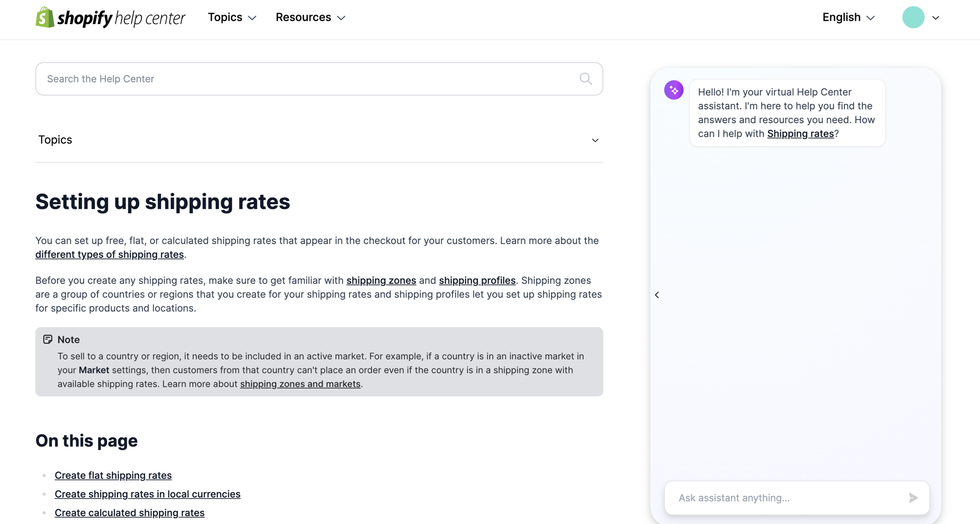Open the Topics menu in header

232,17
